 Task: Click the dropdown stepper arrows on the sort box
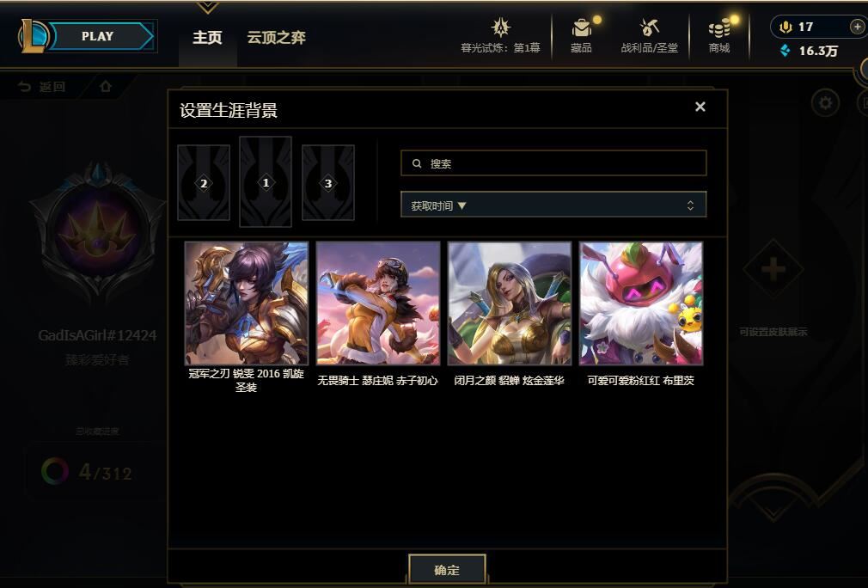pyautogui.click(x=690, y=205)
